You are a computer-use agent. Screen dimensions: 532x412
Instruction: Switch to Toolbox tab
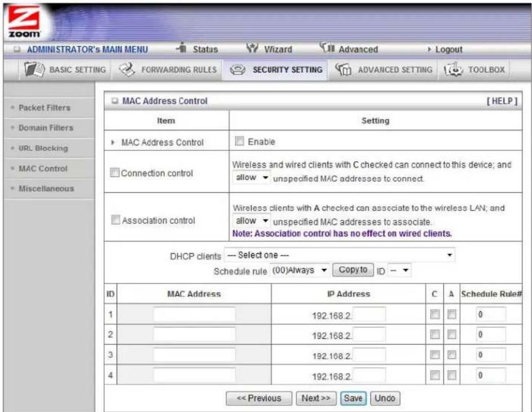(475, 70)
